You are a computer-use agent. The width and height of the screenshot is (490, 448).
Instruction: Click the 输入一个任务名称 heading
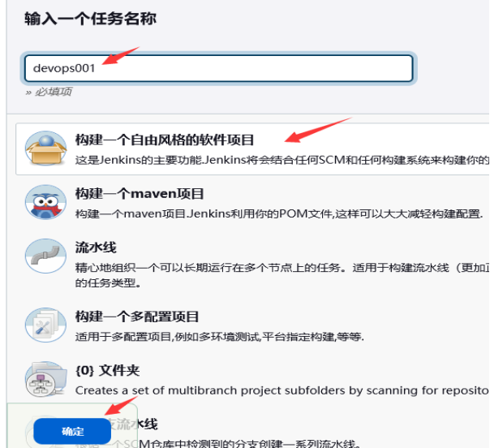90,19
